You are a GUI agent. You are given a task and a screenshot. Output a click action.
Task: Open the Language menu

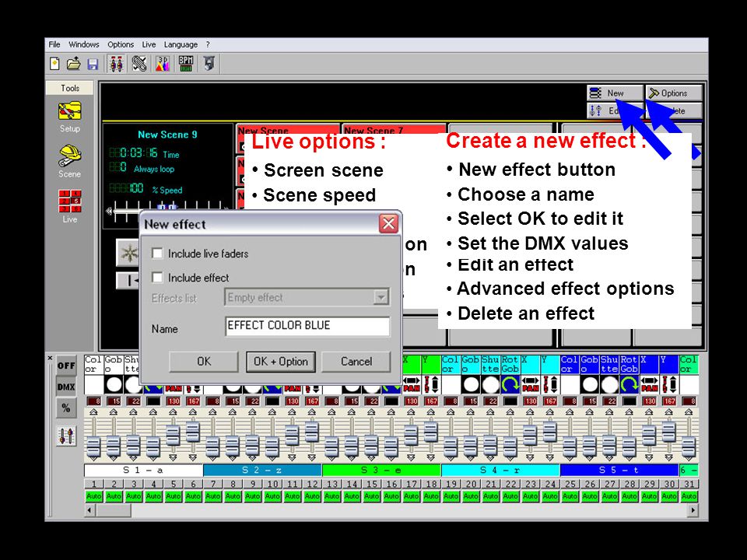(x=181, y=44)
